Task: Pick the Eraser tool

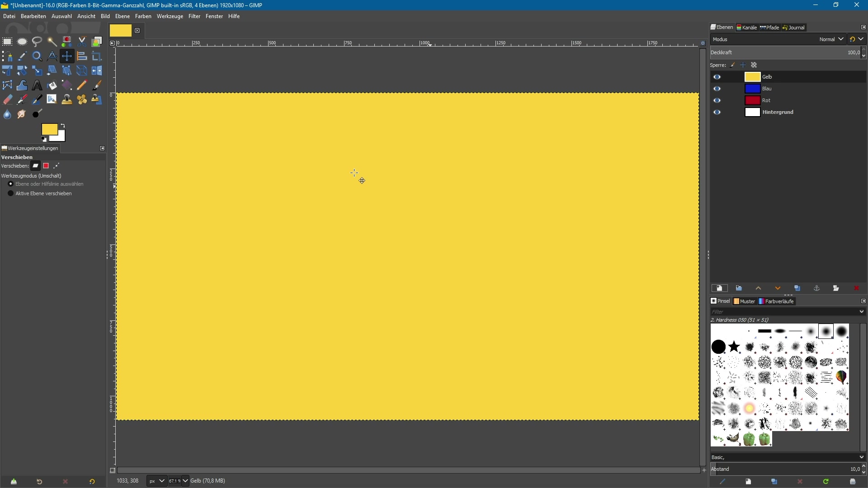Action: coord(7,100)
